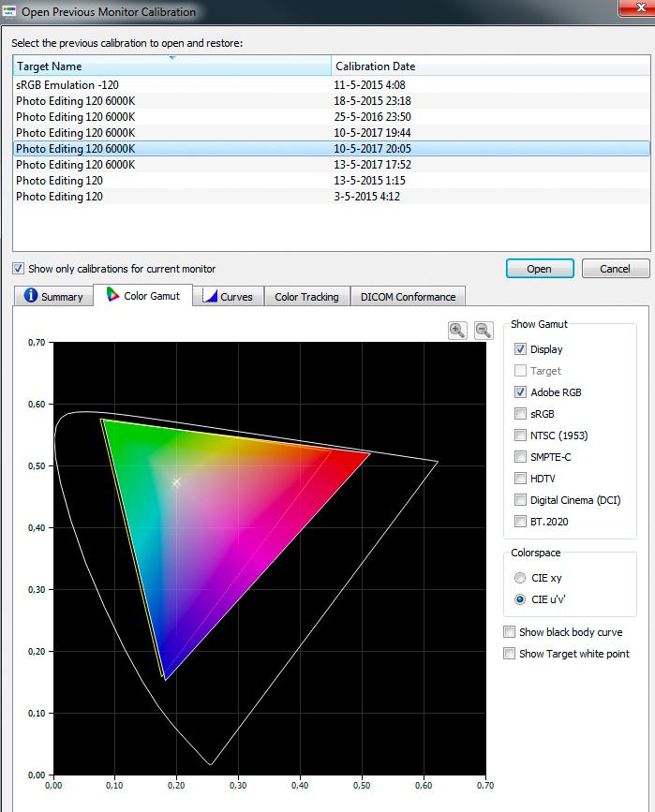Click the disabled Target gamut checkbox
655x812 pixels.
pyautogui.click(x=520, y=371)
